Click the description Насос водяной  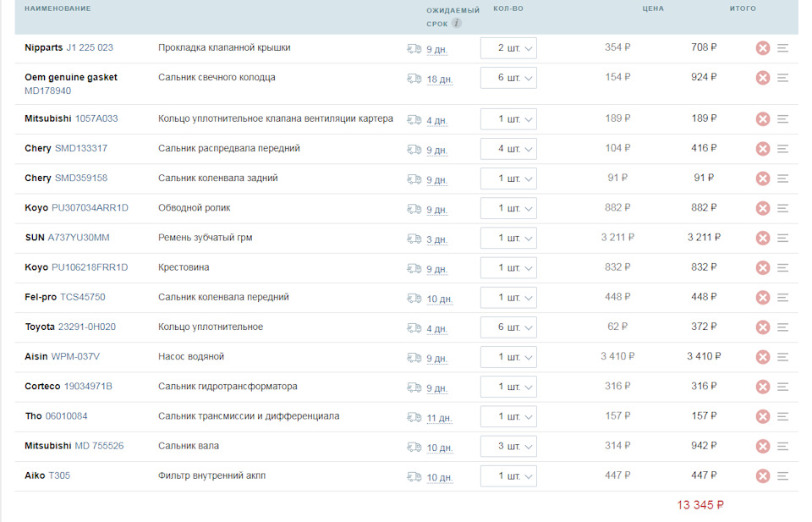coord(191,357)
